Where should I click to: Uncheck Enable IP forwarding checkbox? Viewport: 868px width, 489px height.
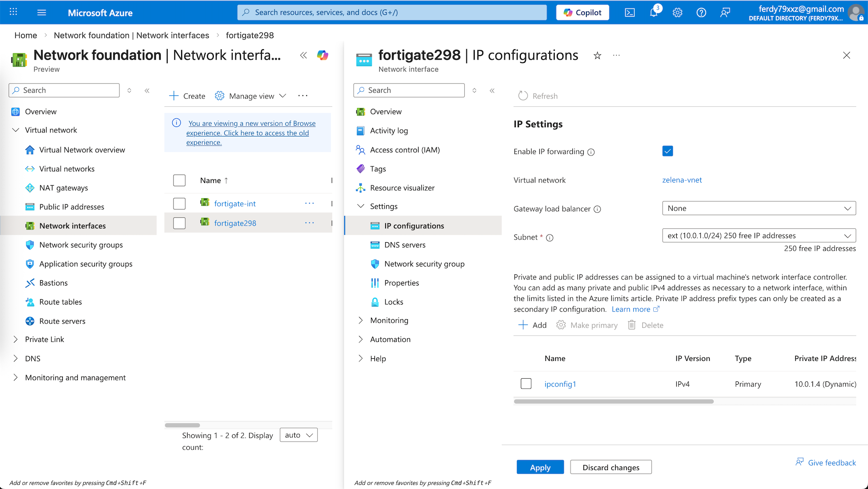[667, 151]
